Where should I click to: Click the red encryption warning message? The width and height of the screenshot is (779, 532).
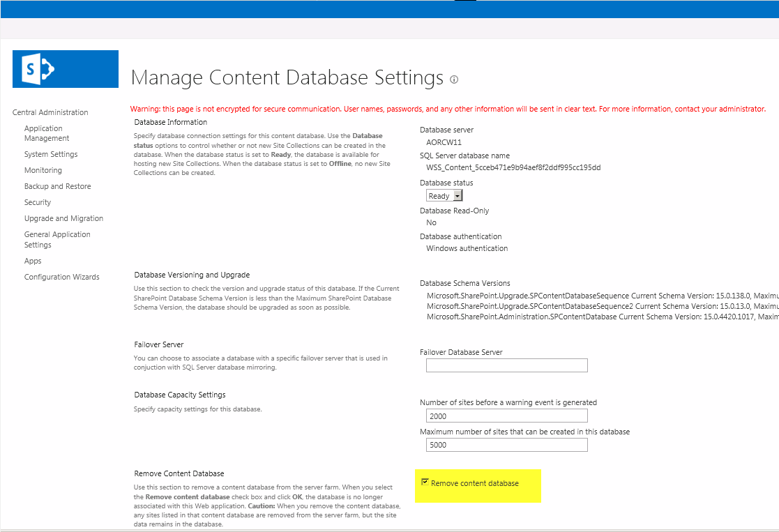coord(448,109)
